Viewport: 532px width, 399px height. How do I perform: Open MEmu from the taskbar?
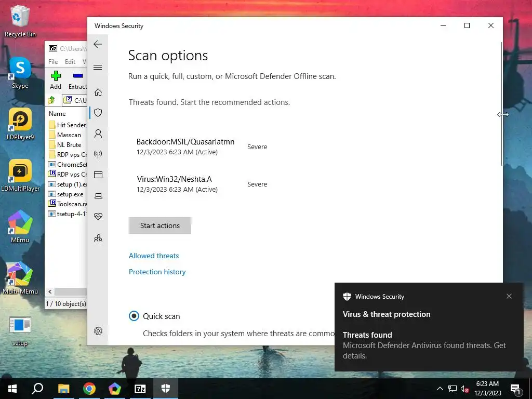pos(115,389)
